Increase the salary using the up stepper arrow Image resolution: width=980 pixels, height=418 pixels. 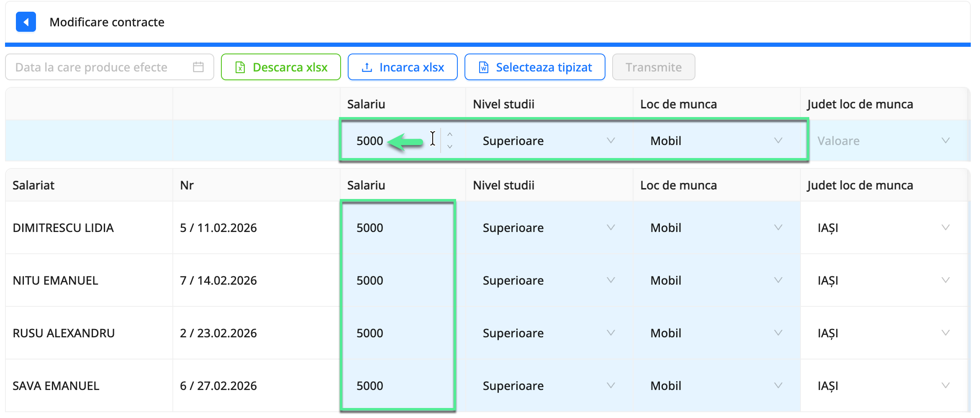coord(450,135)
